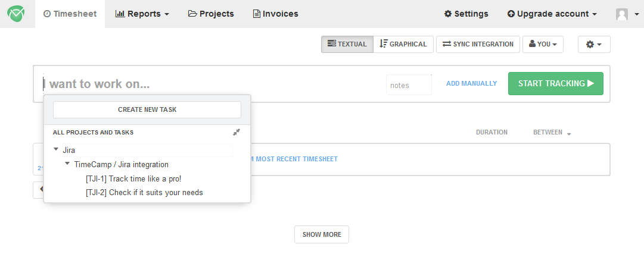This screenshot has height=260, width=644.
Task: Expand the Upgrade account menu
Action: coord(552,14)
